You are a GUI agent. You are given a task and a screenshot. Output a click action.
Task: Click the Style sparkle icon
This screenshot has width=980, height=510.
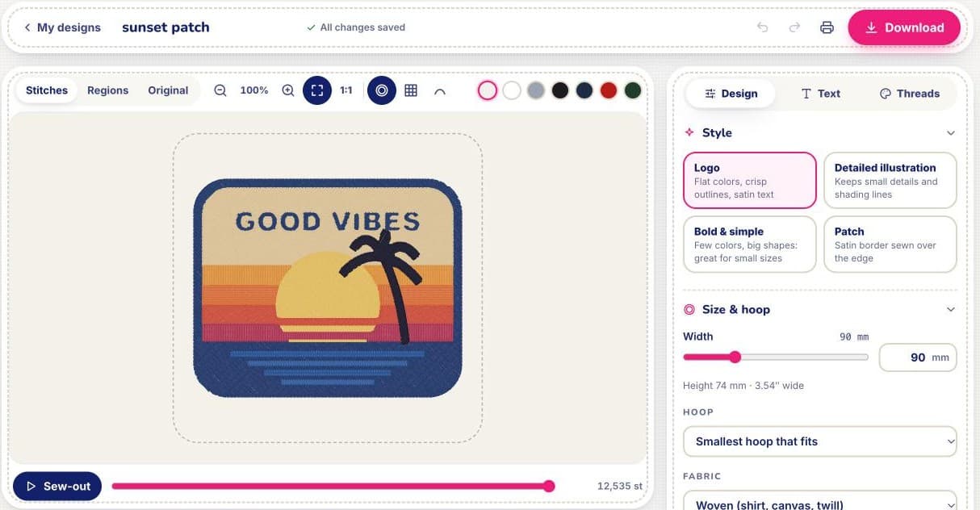coord(689,132)
